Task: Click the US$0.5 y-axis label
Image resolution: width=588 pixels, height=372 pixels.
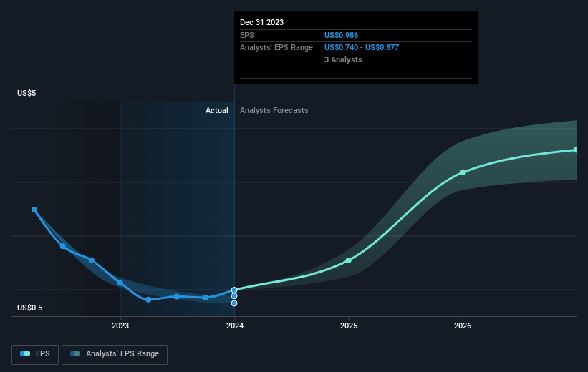Action: [29, 308]
